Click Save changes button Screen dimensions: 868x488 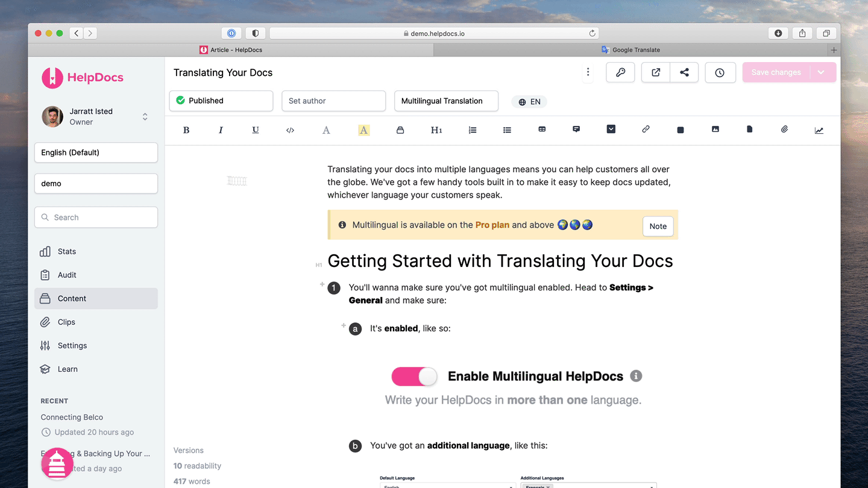776,72
